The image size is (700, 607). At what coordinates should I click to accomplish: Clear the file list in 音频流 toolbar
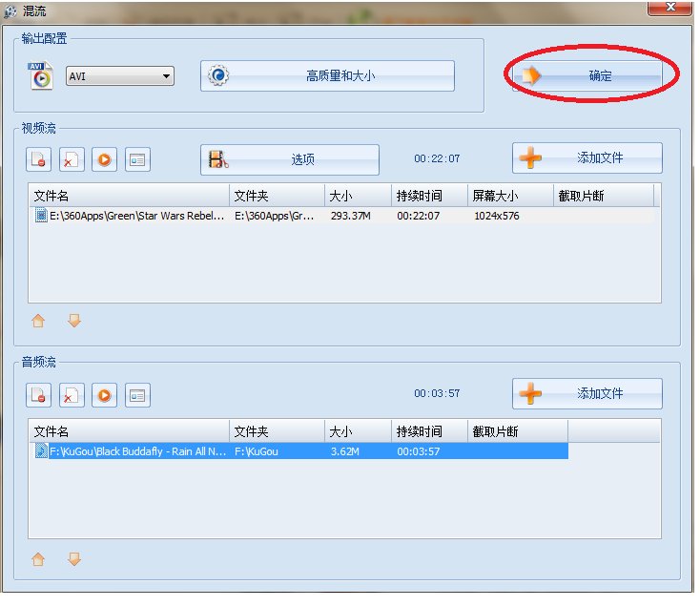pyautogui.click(x=72, y=395)
